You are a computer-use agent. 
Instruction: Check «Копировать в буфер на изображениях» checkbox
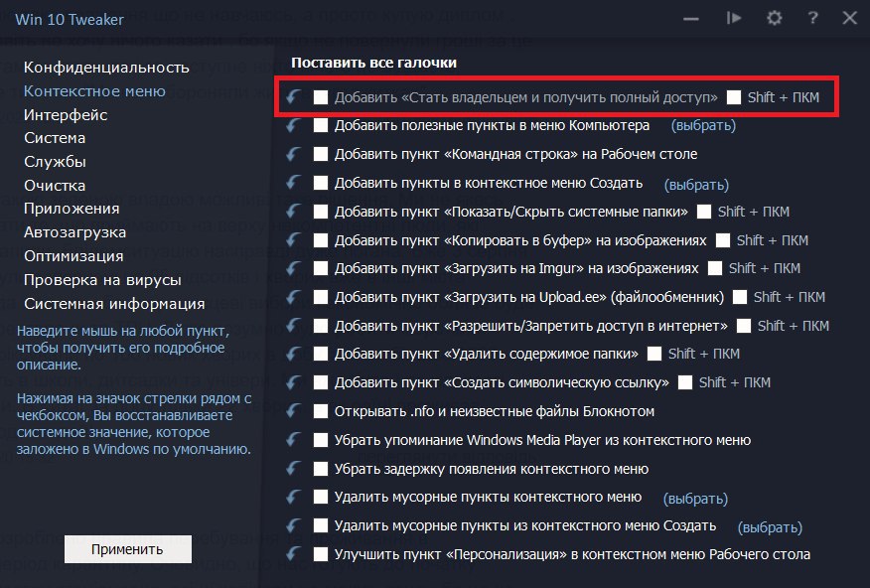(320, 240)
